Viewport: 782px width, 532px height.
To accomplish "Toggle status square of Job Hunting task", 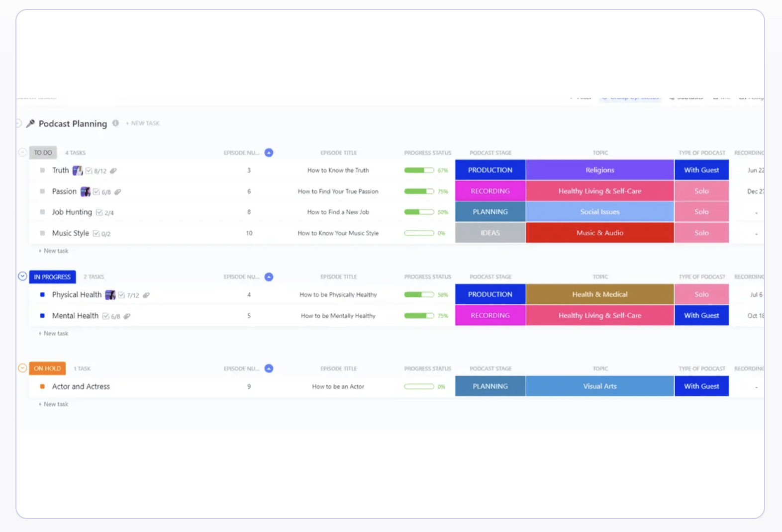I will click(42, 212).
